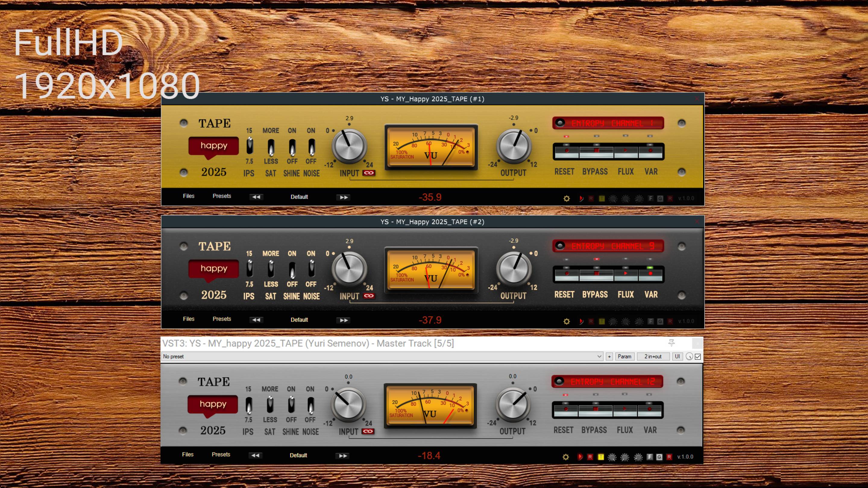Click the gear settings icon in silver plugin
Viewport: 868px width, 488px height.
click(x=566, y=457)
